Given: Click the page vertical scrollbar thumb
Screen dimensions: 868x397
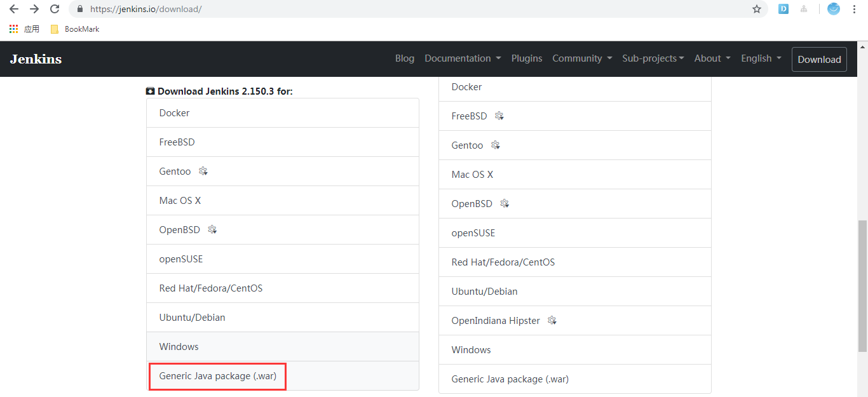Looking at the screenshot, I should 862,286.
